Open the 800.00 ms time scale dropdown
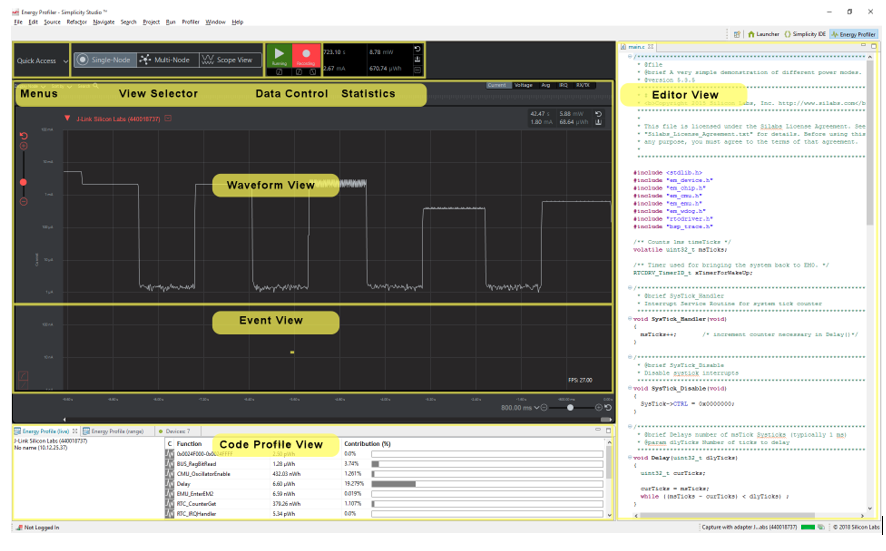The image size is (886, 551). (520, 407)
